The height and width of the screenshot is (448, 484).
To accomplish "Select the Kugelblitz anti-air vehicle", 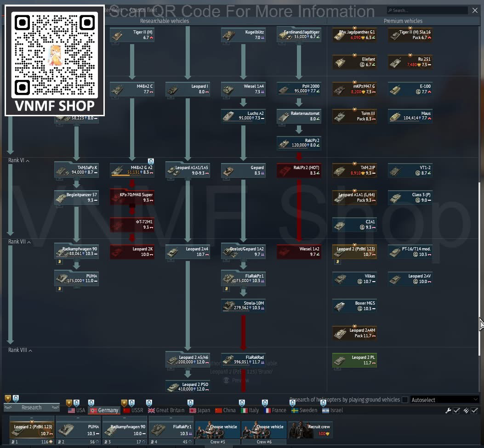I will [x=243, y=35].
